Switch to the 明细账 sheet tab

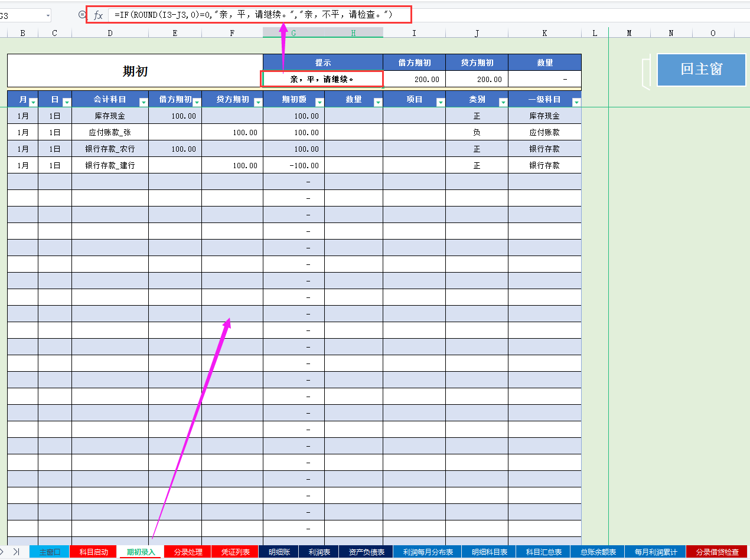(x=279, y=552)
